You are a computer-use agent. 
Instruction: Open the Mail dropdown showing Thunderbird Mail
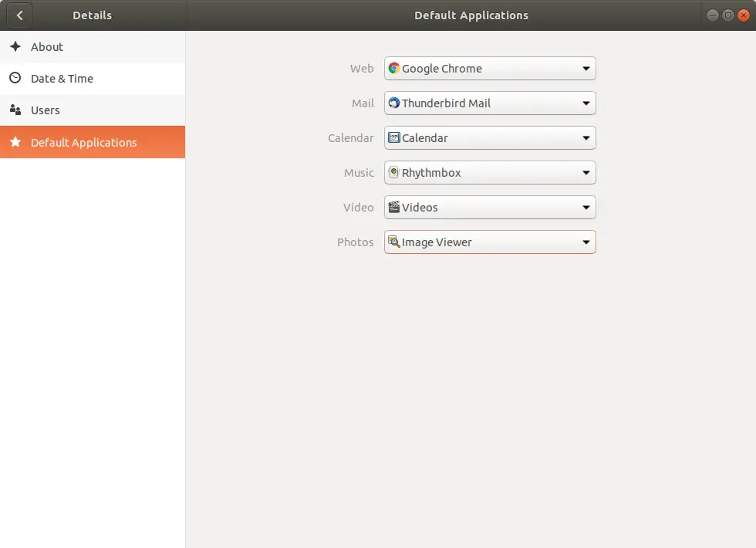[x=490, y=103]
